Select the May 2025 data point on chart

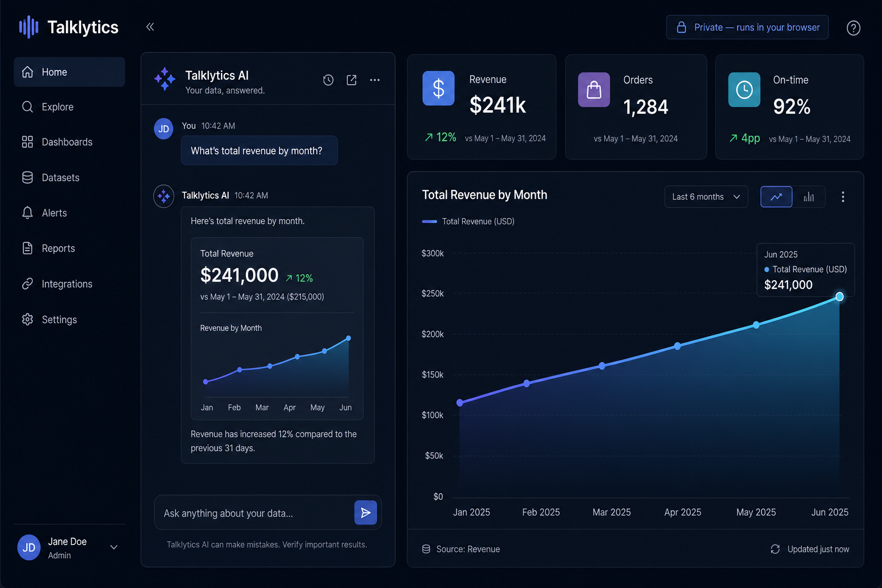pyautogui.click(x=756, y=325)
